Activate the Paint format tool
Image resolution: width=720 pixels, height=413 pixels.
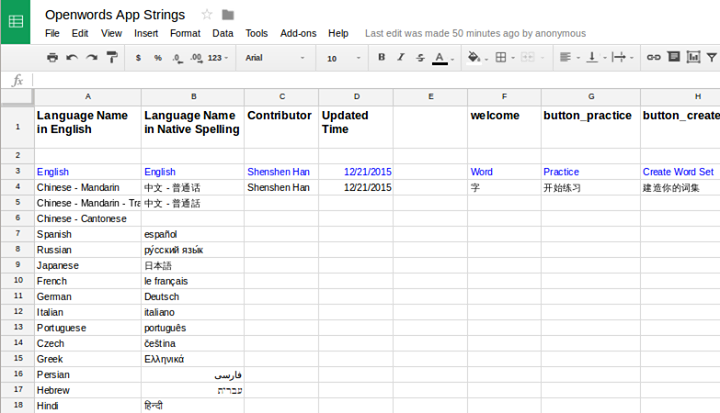(112, 57)
